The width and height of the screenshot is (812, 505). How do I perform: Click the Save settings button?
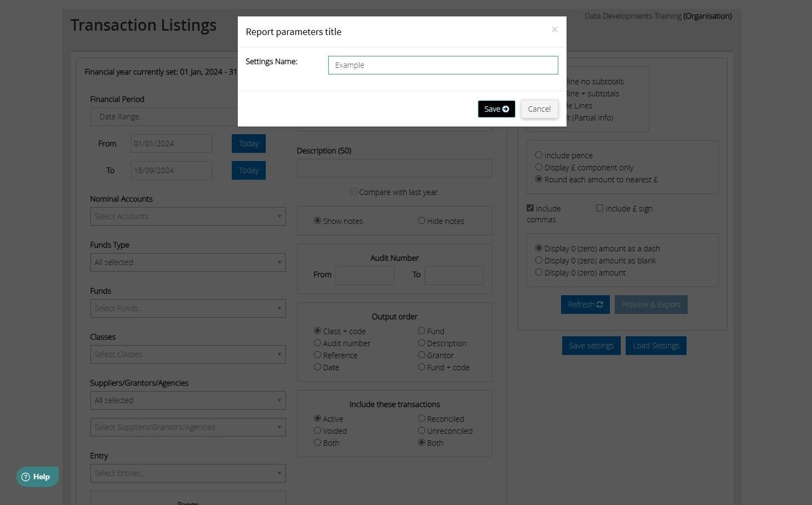click(591, 346)
